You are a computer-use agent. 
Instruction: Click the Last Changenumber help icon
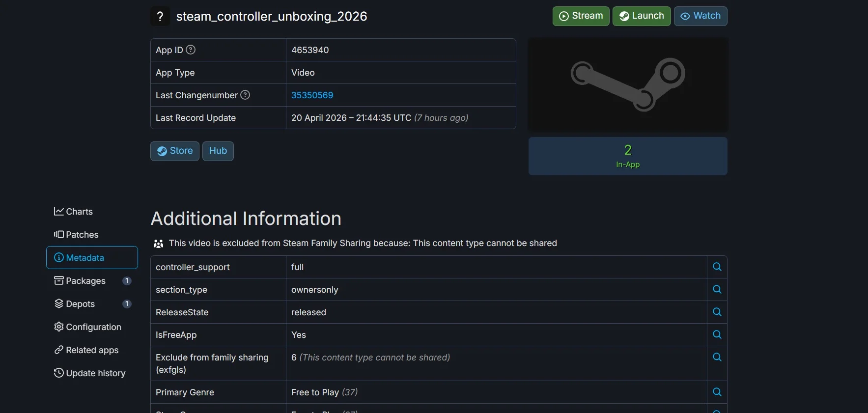245,95
